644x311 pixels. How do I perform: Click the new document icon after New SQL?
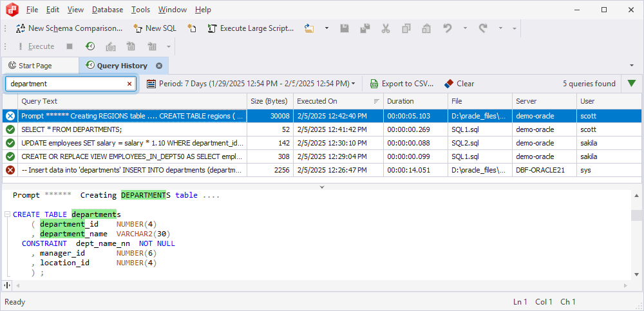[x=192, y=28]
